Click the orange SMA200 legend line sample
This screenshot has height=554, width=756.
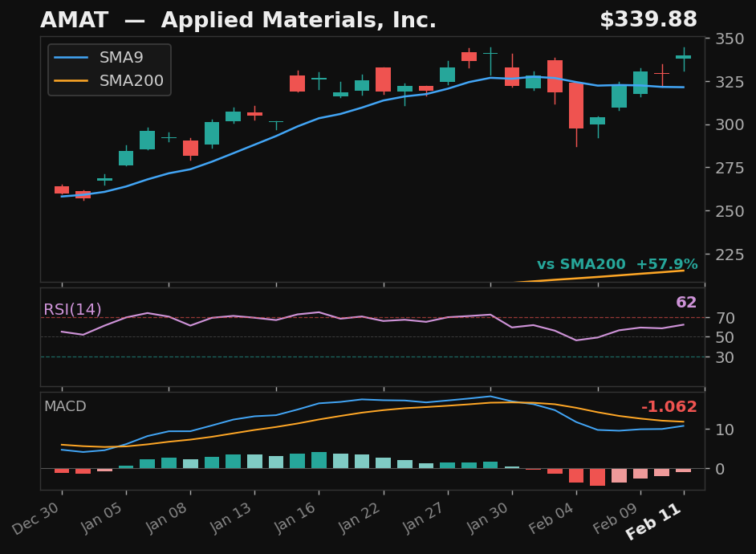click(x=71, y=80)
